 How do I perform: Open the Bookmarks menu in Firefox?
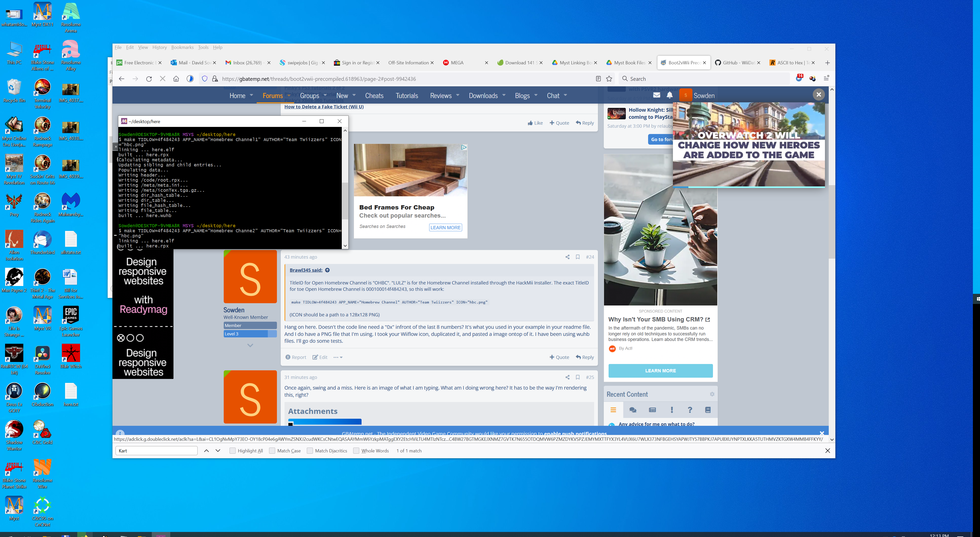pos(182,47)
